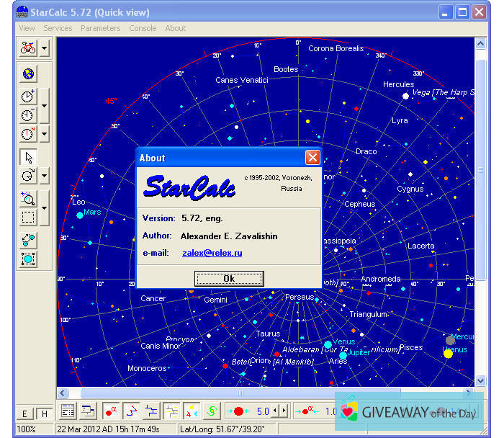
Task: Open the Services menu
Action: (58, 28)
